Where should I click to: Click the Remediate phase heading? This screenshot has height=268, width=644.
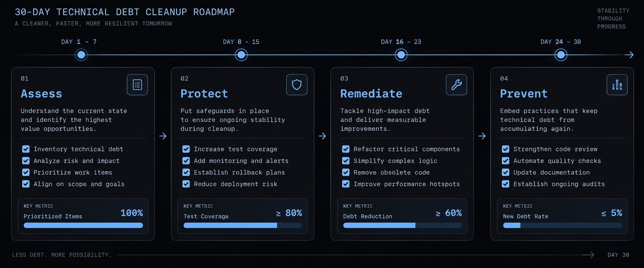[x=371, y=94]
